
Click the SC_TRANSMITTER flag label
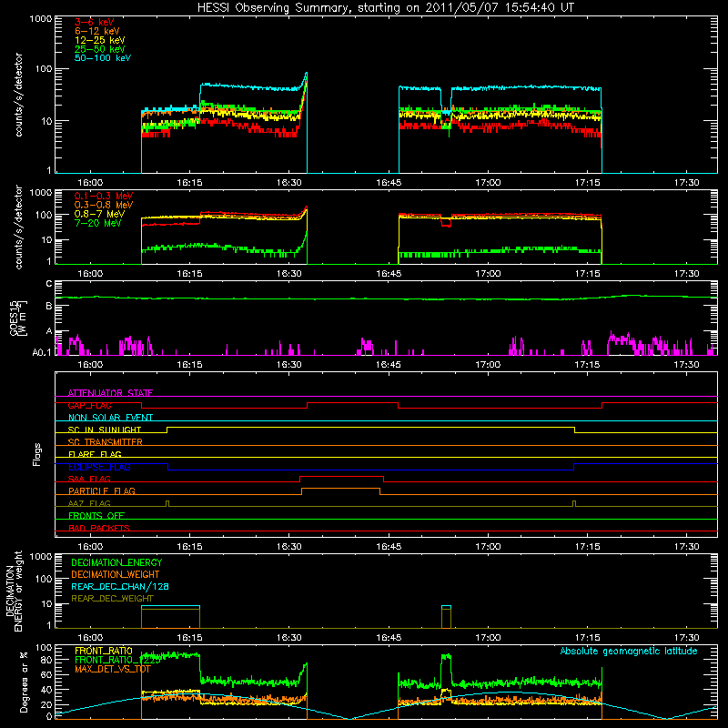point(106,442)
